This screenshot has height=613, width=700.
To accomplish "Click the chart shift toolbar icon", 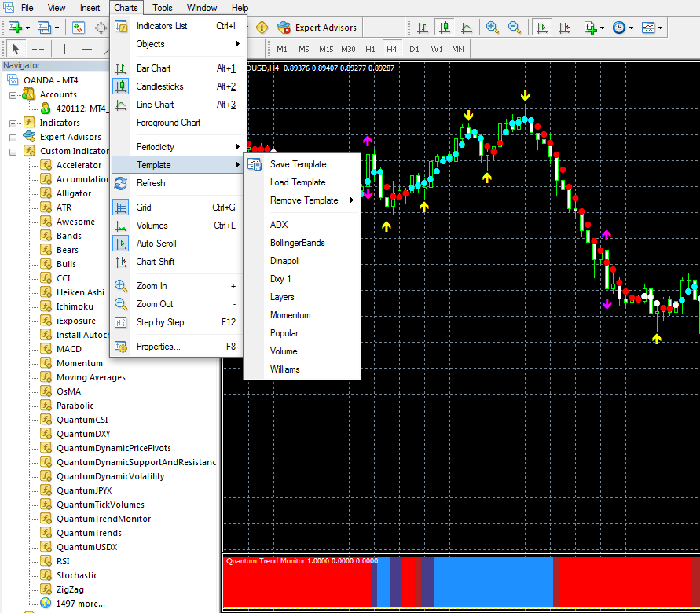I will click(564, 28).
